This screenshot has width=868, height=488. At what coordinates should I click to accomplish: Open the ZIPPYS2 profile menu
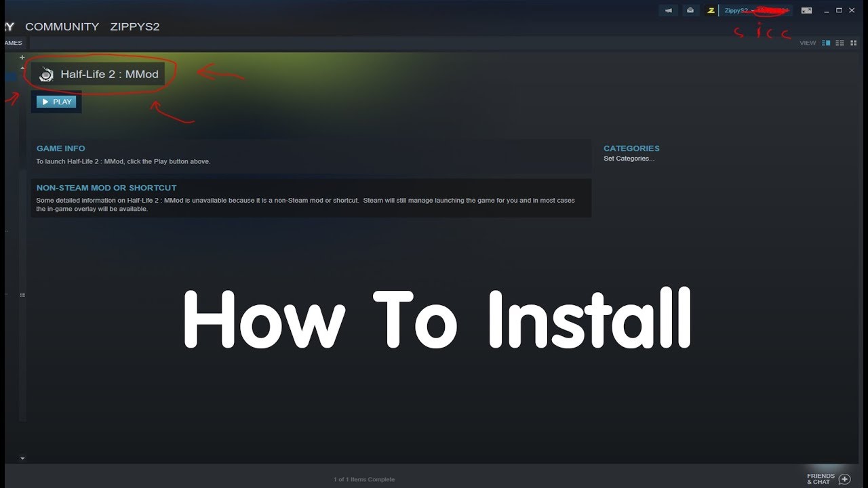click(x=135, y=26)
